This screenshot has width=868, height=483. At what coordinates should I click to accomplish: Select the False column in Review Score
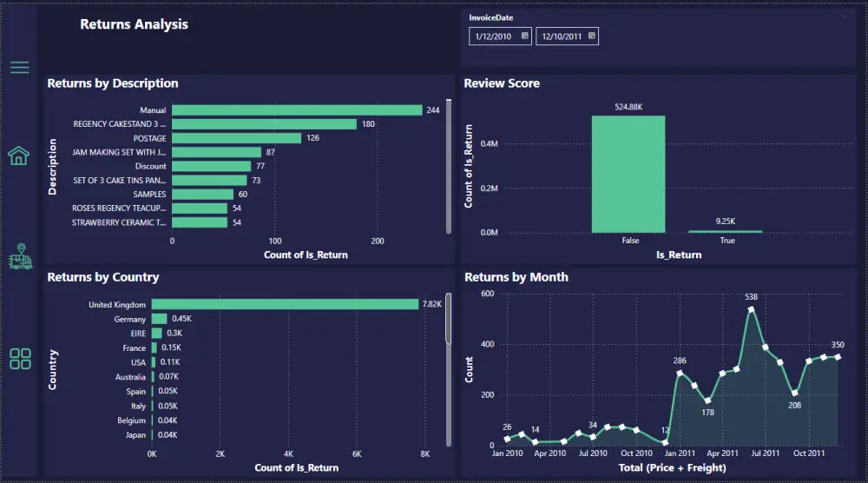(x=628, y=175)
